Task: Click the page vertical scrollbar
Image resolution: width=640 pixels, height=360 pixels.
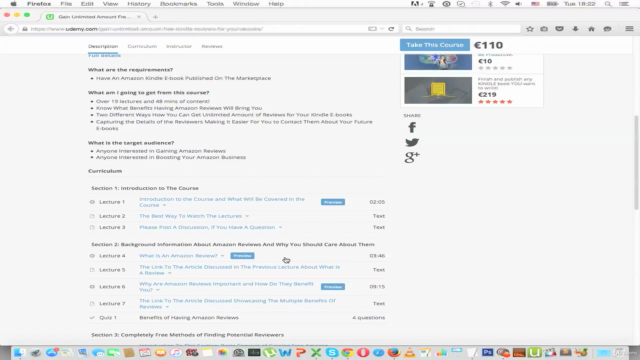Action: (636, 162)
